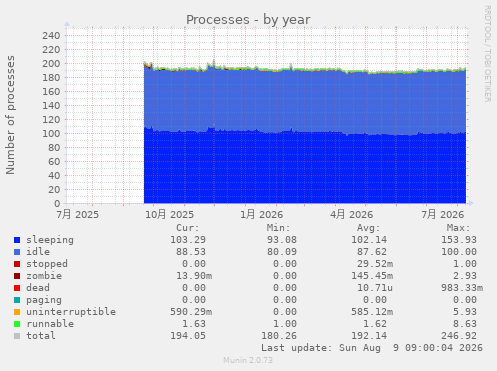Image resolution: width=497 pixels, height=371 pixels.
Task: Click the '7月 2025' x-axis label
Action: point(77,214)
